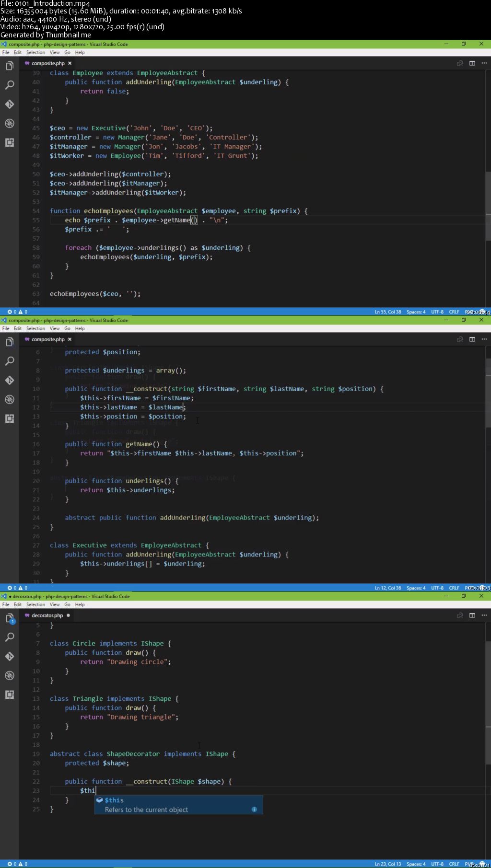Click the 'public function getName()' line
The height and width of the screenshot is (868, 491).
[116, 444]
